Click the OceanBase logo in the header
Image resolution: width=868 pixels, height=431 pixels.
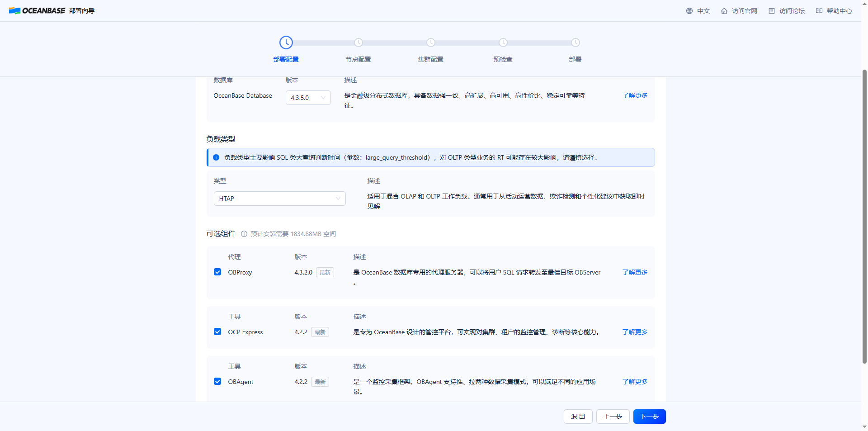37,10
